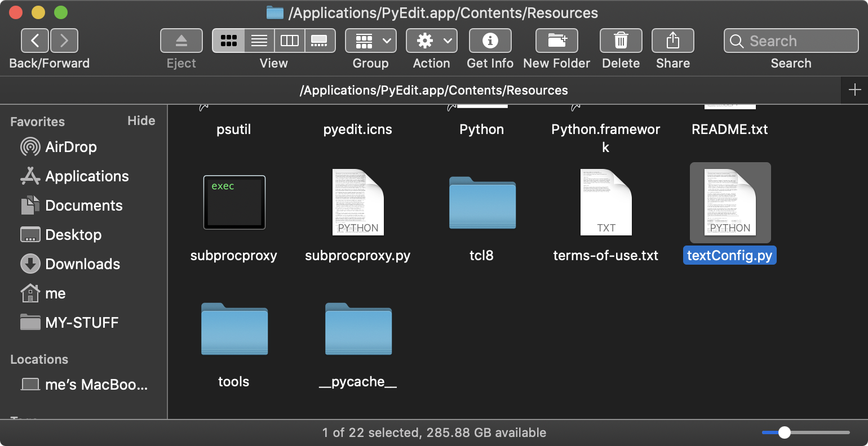The height and width of the screenshot is (446, 868).
Task: Select the __pycache__ folder
Action: (358, 329)
